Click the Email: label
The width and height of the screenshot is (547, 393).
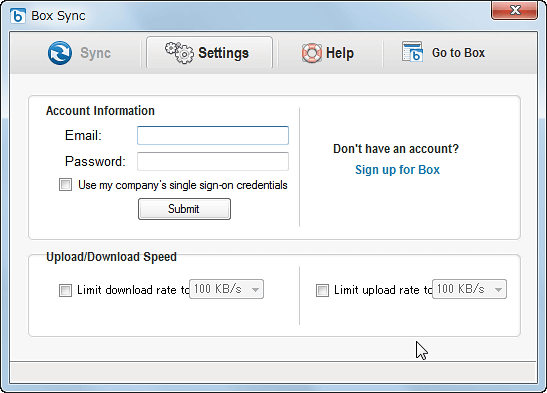[x=83, y=135]
